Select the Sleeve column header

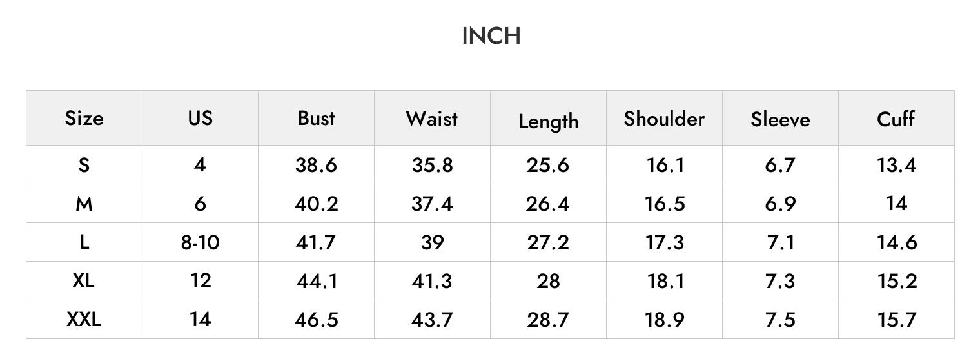780,119
